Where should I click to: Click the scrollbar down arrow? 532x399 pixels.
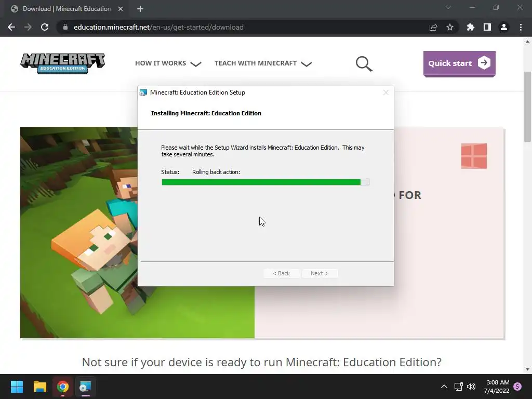527,369
